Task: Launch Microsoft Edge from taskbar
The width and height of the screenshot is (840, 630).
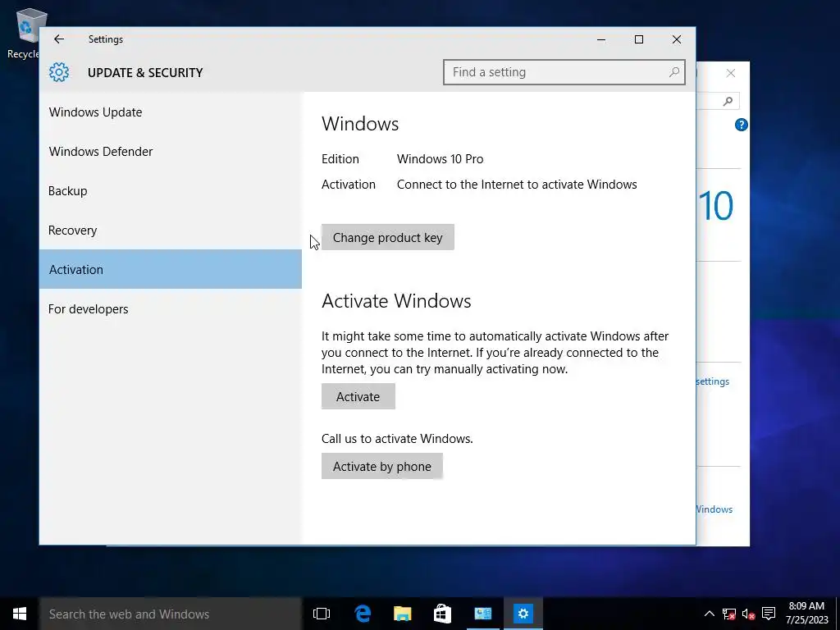Action: (x=363, y=614)
